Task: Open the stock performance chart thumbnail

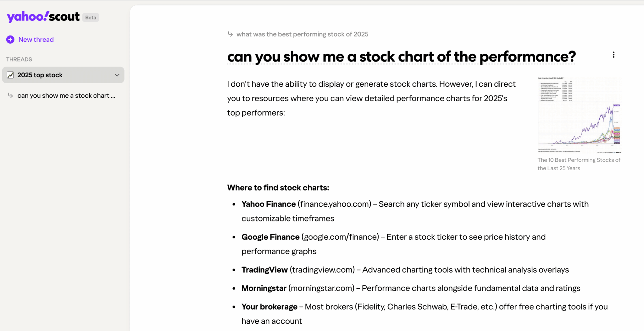Action: pyautogui.click(x=579, y=115)
